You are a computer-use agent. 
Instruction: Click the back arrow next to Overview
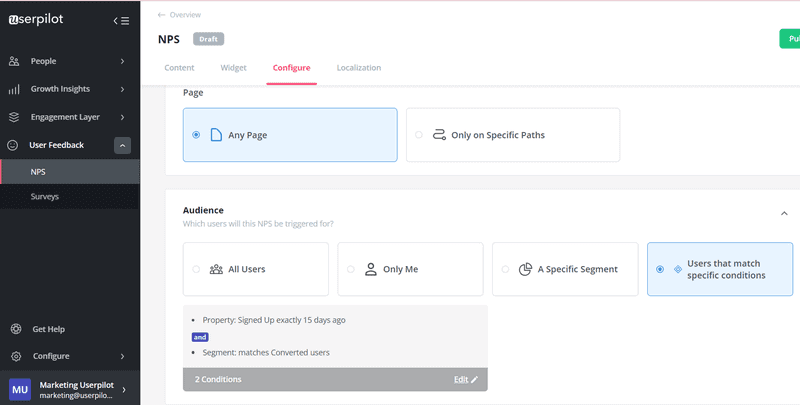coord(161,15)
